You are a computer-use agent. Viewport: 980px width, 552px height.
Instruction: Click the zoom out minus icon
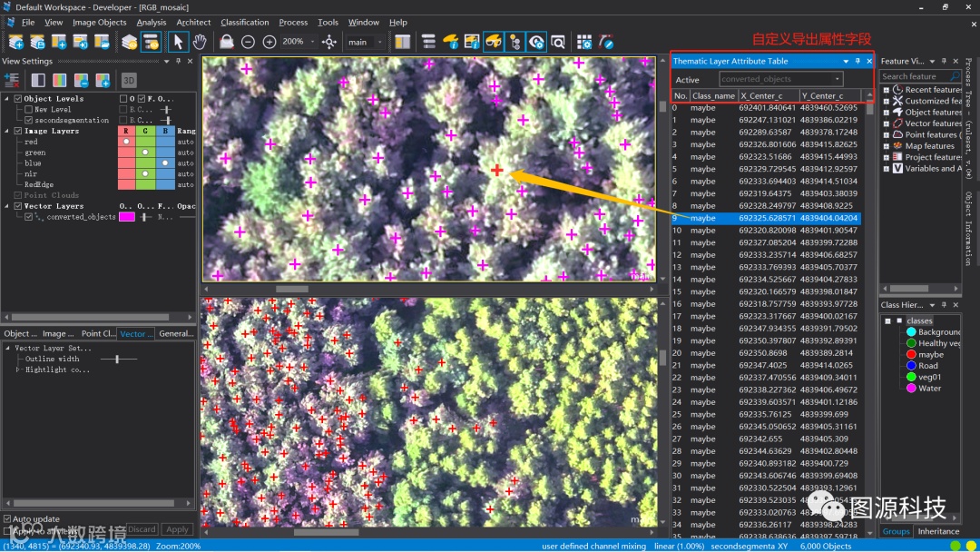click(x=248, y=42)
